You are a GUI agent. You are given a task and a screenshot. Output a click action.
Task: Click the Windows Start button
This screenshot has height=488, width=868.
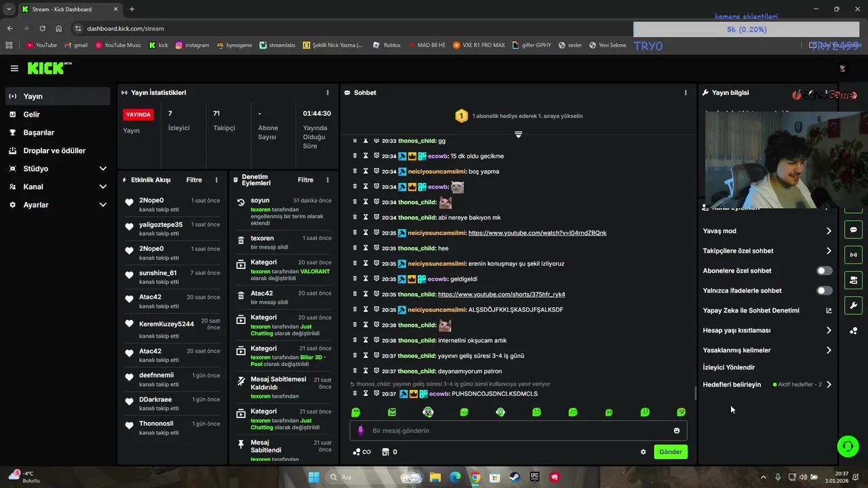click(314, 477)
